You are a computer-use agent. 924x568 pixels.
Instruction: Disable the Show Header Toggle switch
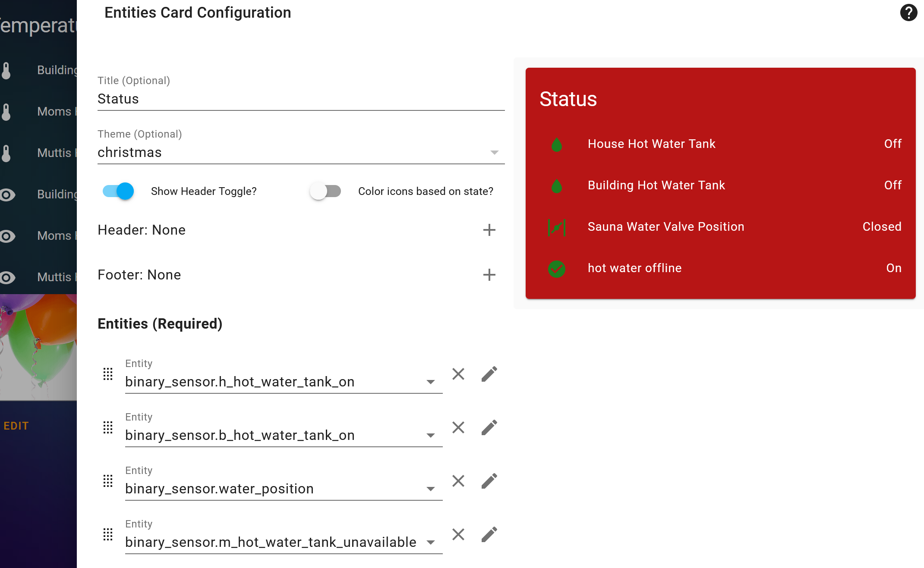tap(118, 191)
